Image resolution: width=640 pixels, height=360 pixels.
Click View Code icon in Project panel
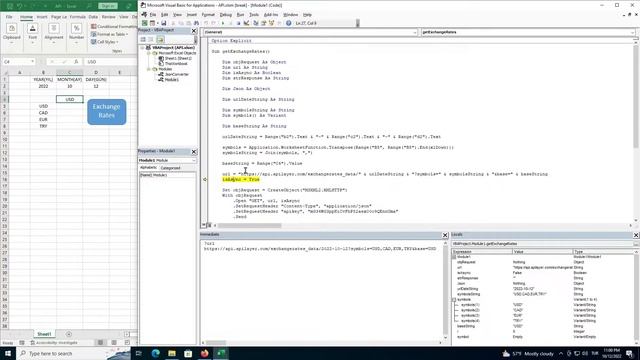(143, 40)
